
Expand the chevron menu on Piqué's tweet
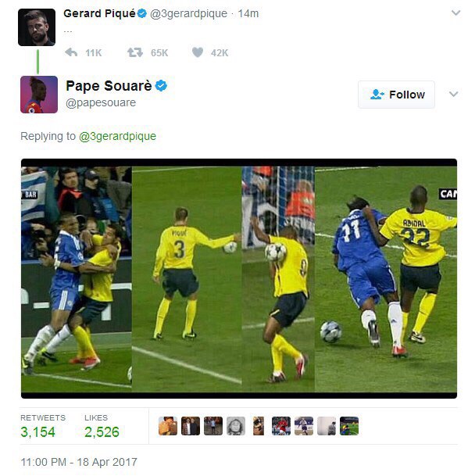click(x=455, y=13)
